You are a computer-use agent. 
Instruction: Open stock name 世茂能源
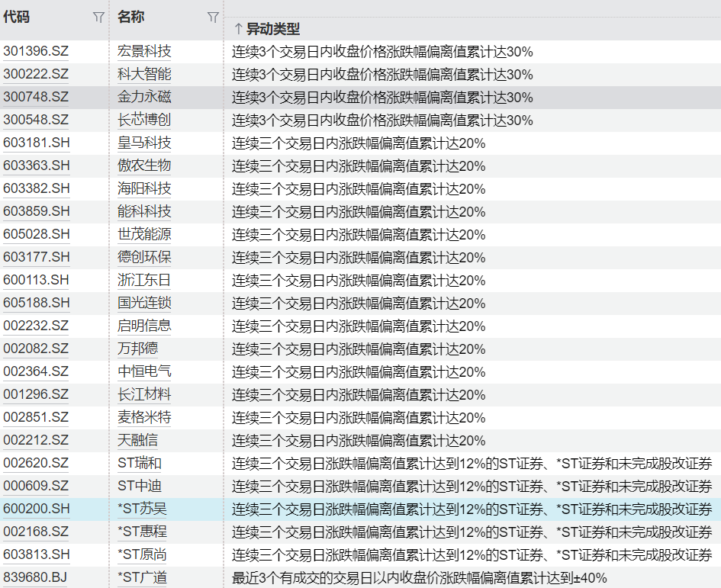[144, 234]
